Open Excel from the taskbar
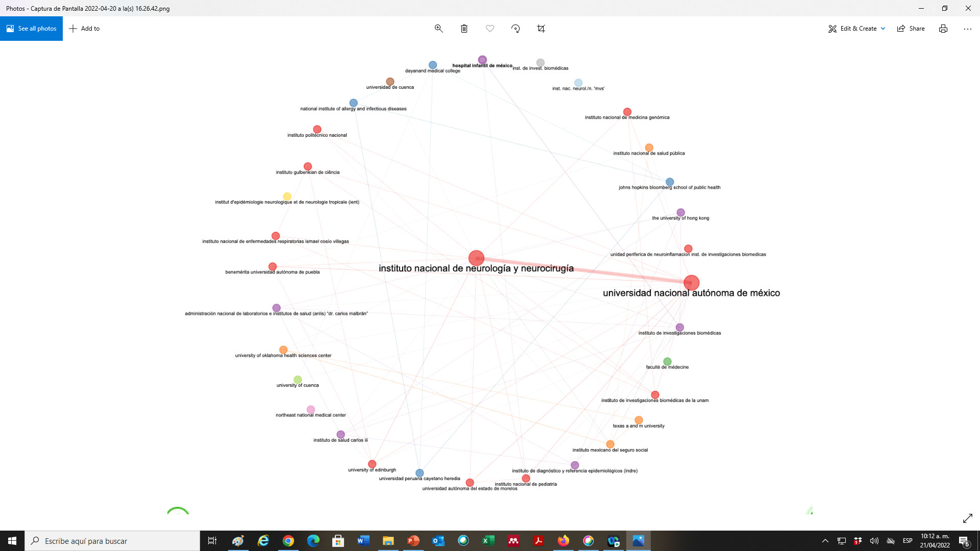The width and height of the screenshot is (980, 551). point(488,541)
